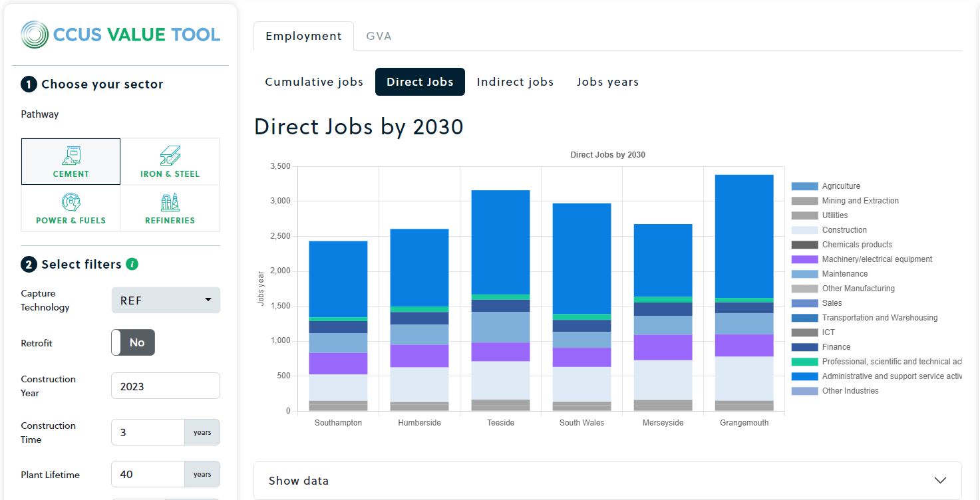Expand the Show data panel
The width and height of the screenshot is (980, 500).
click(607, 481)
